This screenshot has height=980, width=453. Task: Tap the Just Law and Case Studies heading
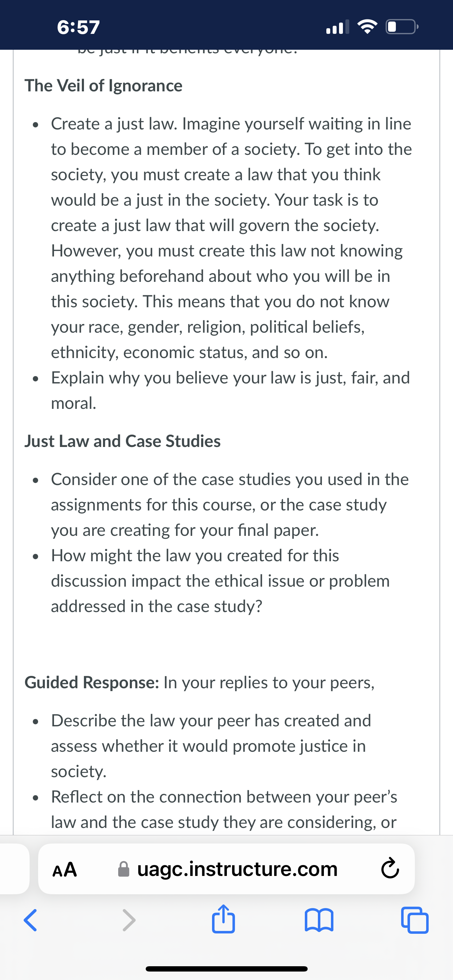122,441
